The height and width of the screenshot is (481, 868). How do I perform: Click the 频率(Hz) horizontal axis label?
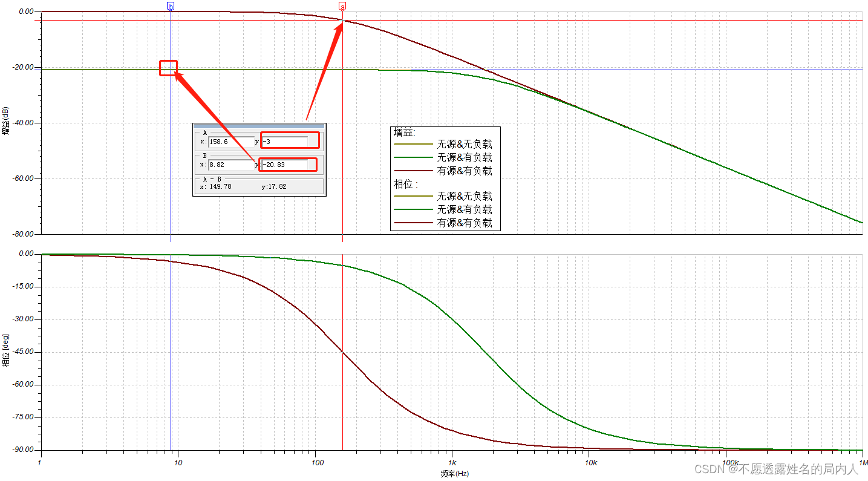tap(454, 474)
